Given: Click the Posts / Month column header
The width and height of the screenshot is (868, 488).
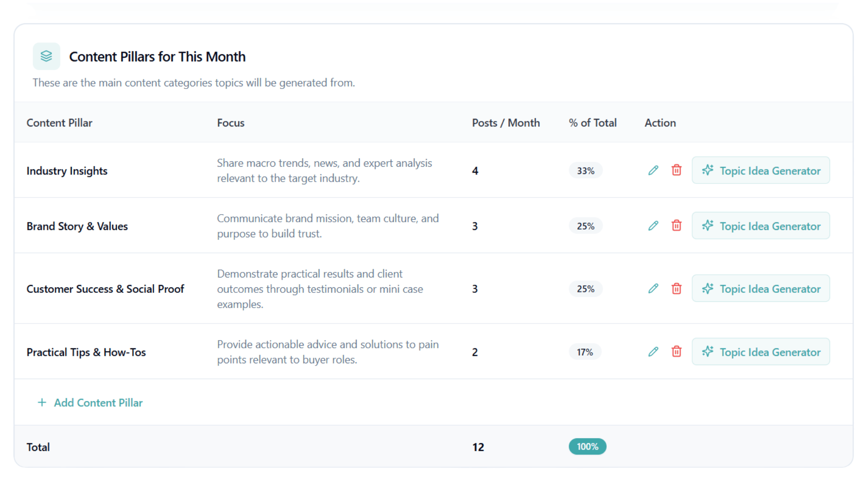Looking at the screenshot, I should (x=505, y=123).
